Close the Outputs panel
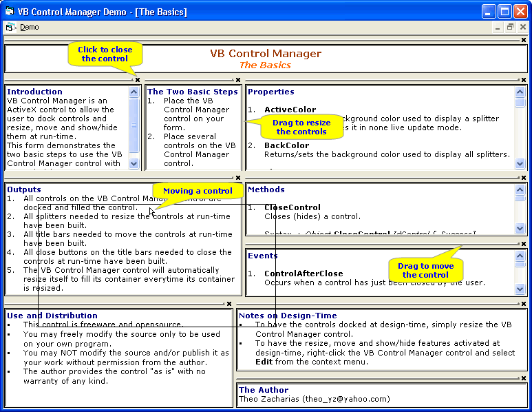 (238, 178)
